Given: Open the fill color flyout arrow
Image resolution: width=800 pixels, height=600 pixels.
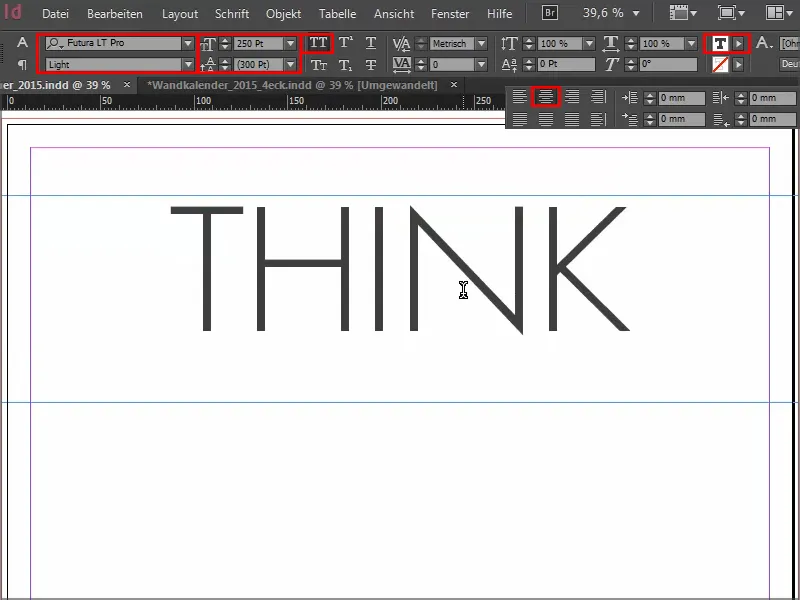Looking at the screenshot, I should point(738,44).
